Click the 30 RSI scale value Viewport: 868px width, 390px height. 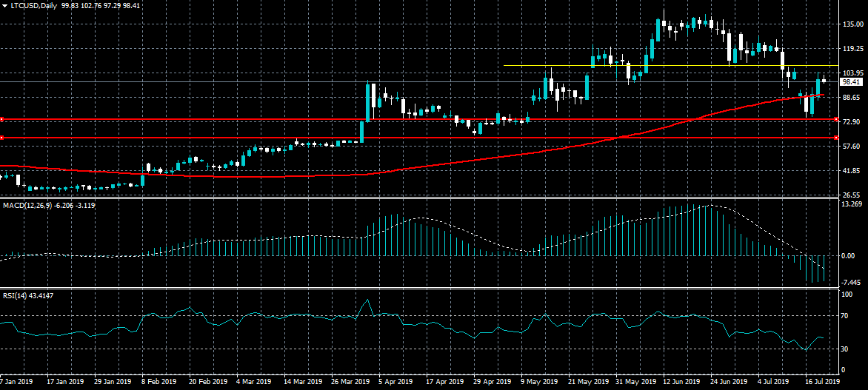point(845,349)
